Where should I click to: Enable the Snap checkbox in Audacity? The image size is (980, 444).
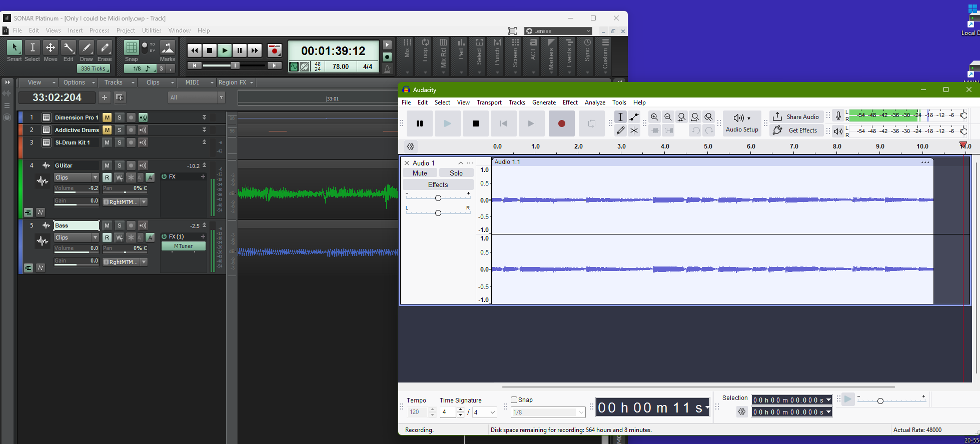pyautogui.click(x=514, y=400)
